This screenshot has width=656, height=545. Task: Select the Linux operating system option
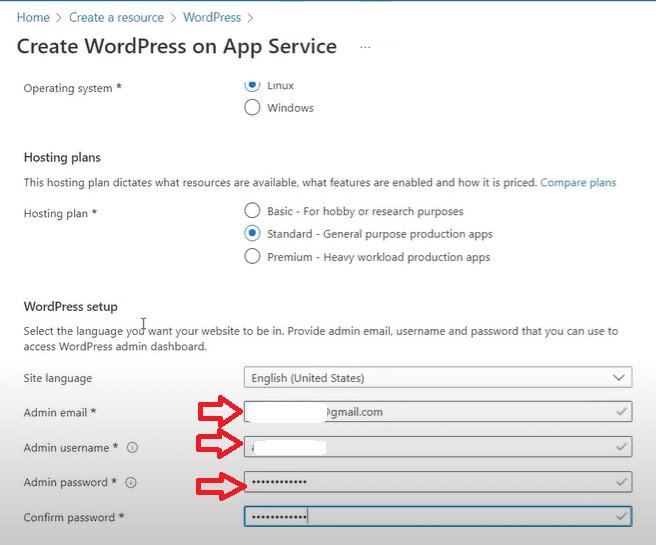pos(252,85)
